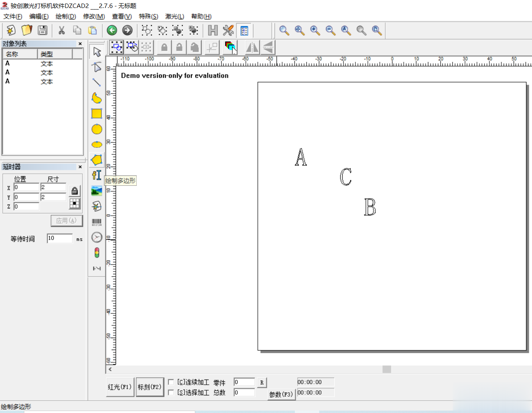
Task: Select the polygon drawing tool
Action: coord(97,160)
